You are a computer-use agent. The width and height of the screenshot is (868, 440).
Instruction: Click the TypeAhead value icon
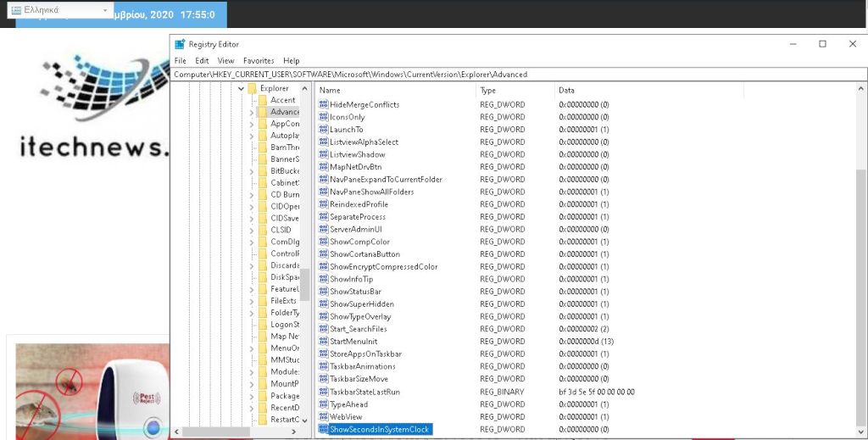pos(324,404)
